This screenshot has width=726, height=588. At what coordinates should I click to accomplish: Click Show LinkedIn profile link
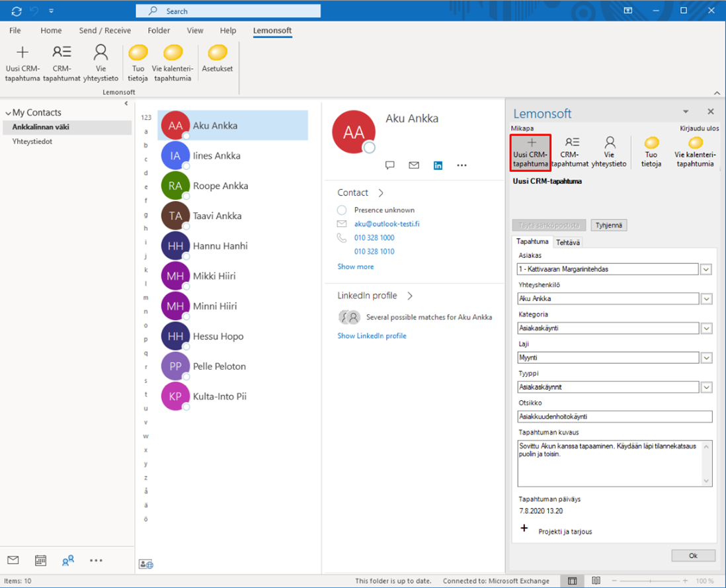tap(372, 336)
